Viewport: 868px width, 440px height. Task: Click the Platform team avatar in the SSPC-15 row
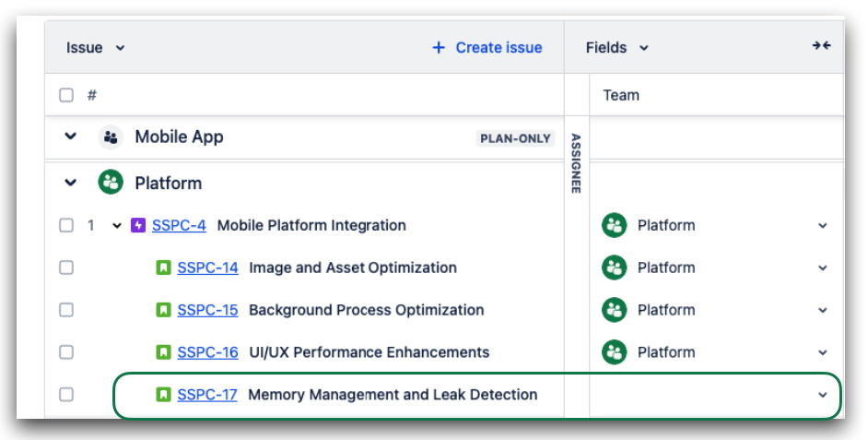(615, 310)
